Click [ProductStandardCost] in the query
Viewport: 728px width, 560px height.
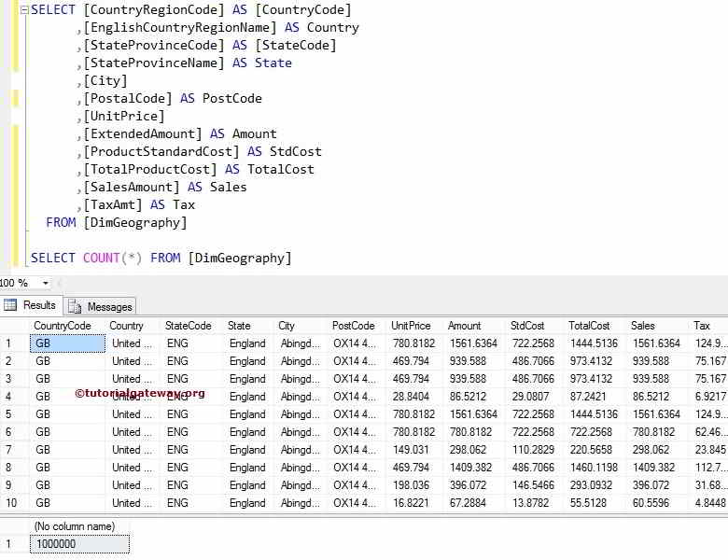(161, 152)
